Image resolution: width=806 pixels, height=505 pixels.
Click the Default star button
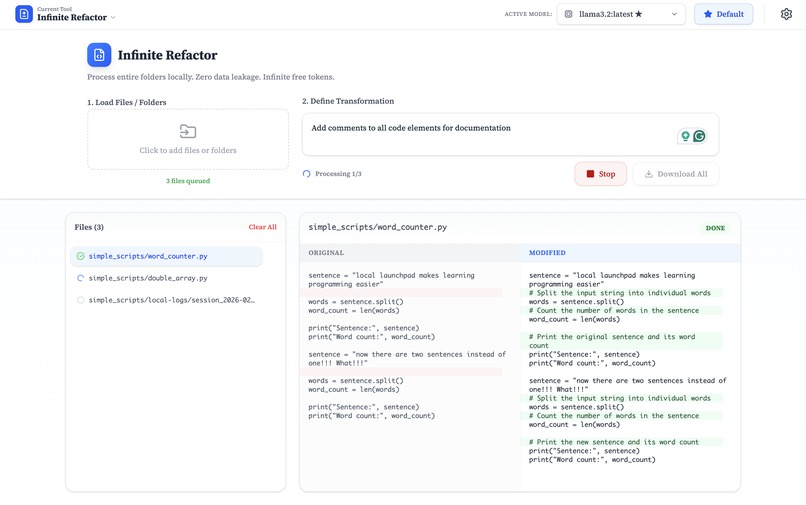tap(723, 14)
